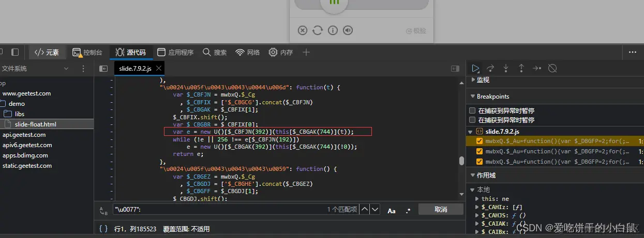Deactivate all breakpoints icon
This screenshot has height=238, width=644.
click(552, 68)
